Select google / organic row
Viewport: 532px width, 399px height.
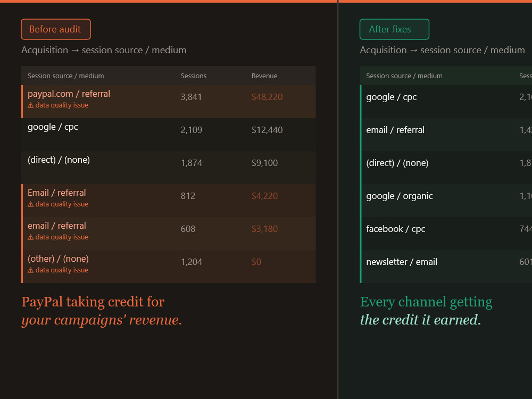[400, 196]
